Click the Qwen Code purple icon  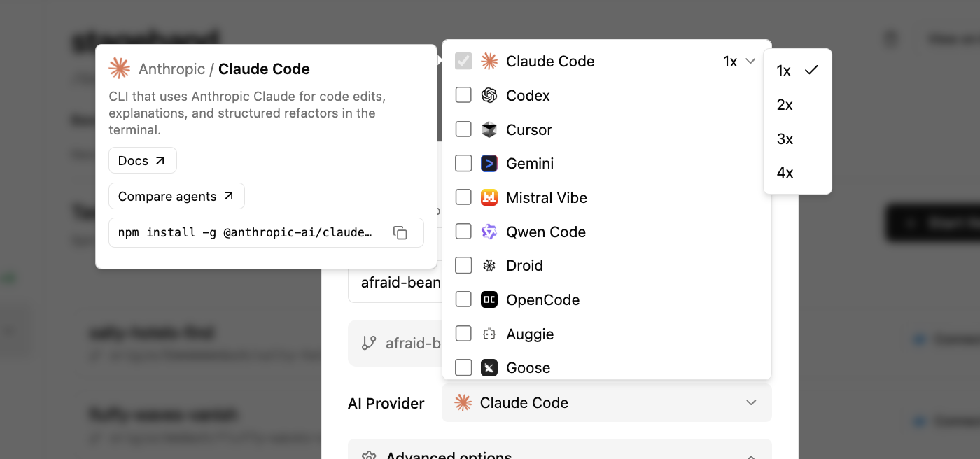(489, 232)
